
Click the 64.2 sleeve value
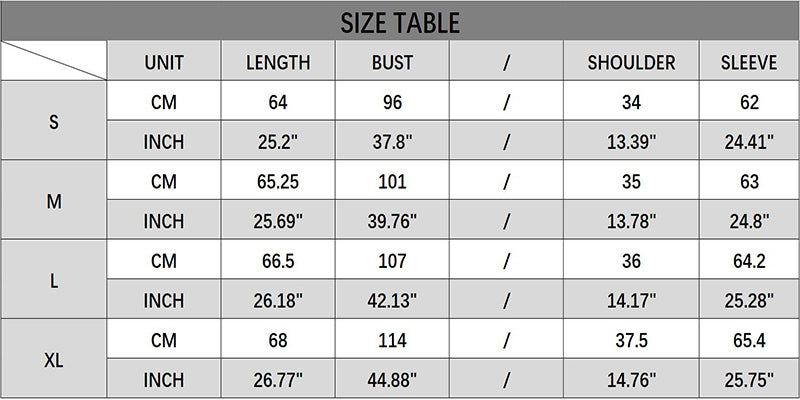pos(749,261)
